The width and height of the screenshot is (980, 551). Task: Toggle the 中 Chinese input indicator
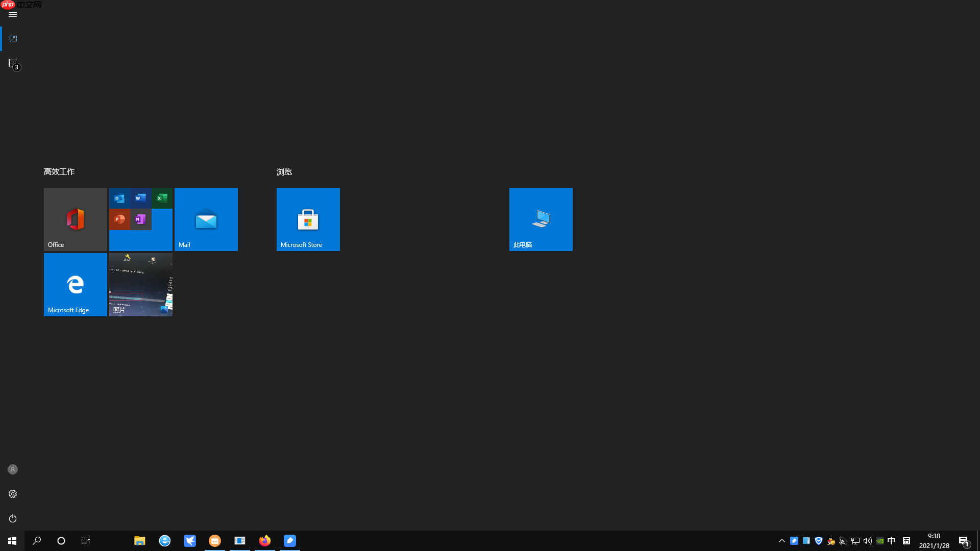tap(892, 541)
